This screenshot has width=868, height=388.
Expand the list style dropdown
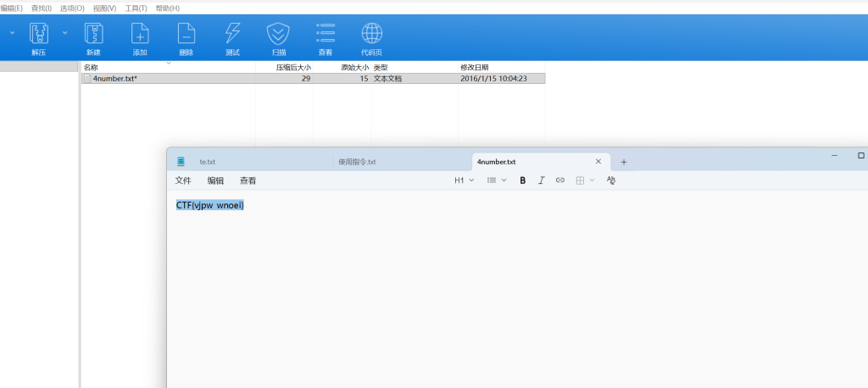497,180
